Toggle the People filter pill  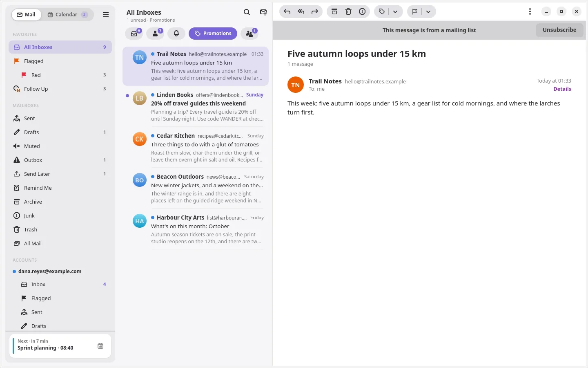pyautogui.click(x=155, y=34)
